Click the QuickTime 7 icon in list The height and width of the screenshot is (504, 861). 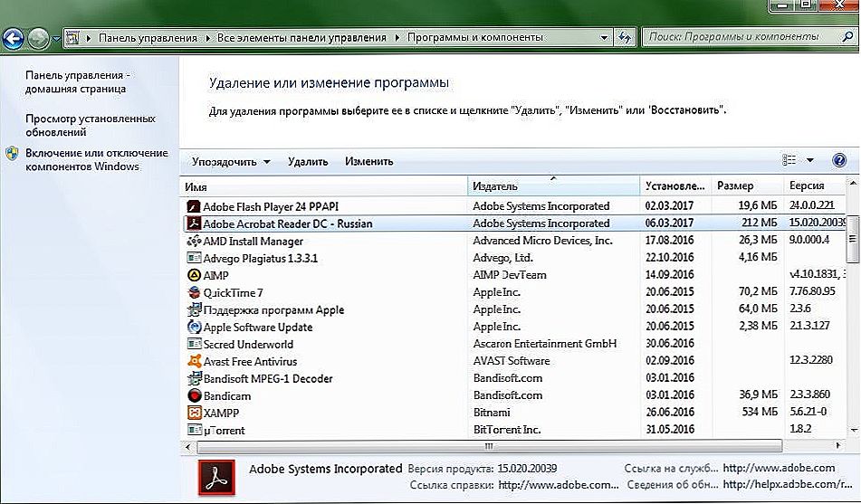[x=193, y=292]
